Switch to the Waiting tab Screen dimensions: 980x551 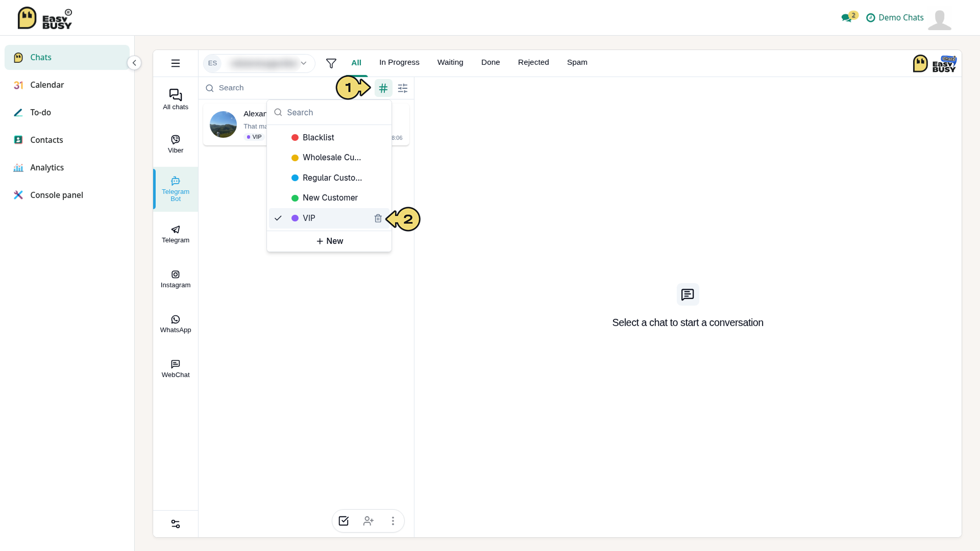(x=450, y=62)
